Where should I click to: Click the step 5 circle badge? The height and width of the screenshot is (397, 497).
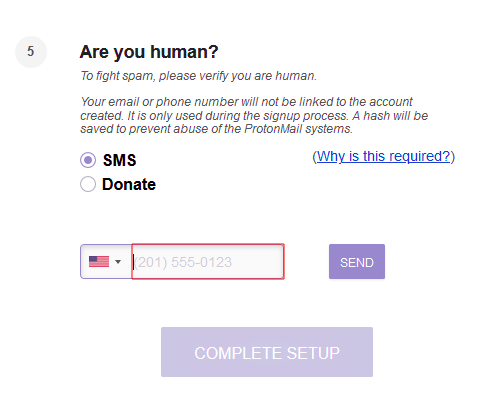(31, 52)
